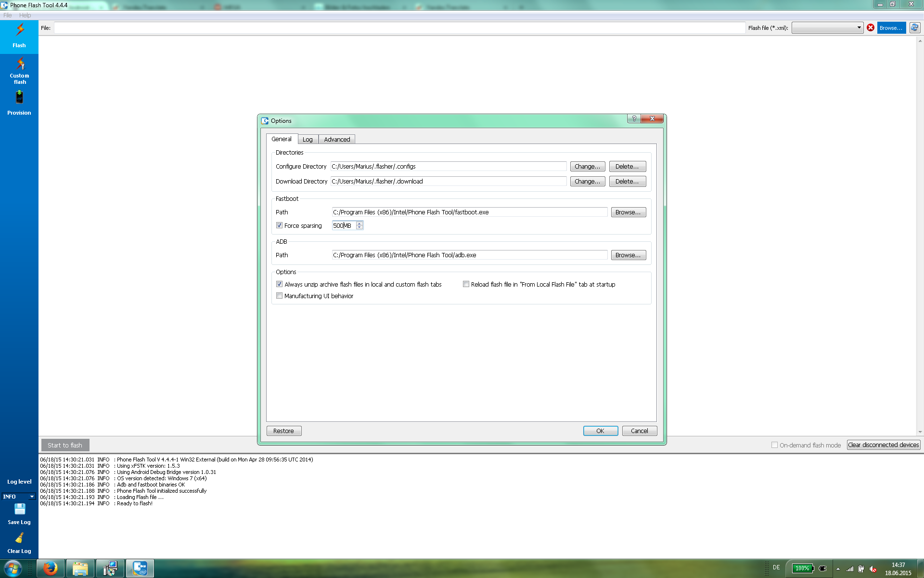Click the main File path input field

(399, 28)
